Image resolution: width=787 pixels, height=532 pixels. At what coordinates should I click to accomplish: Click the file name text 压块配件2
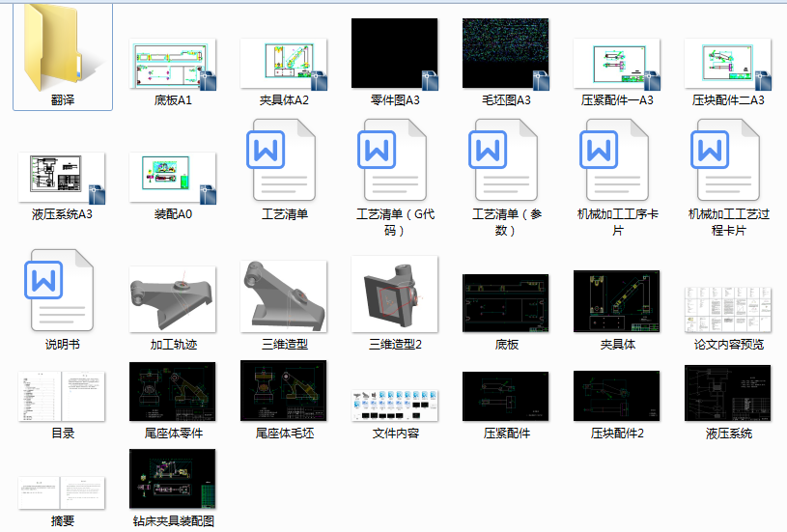pyautogui.click(x=617, y=434)
